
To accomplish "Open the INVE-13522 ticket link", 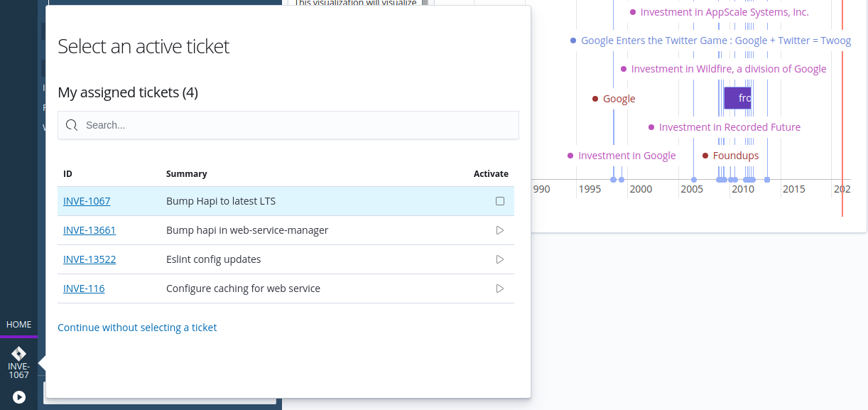I will click(89, 259).
